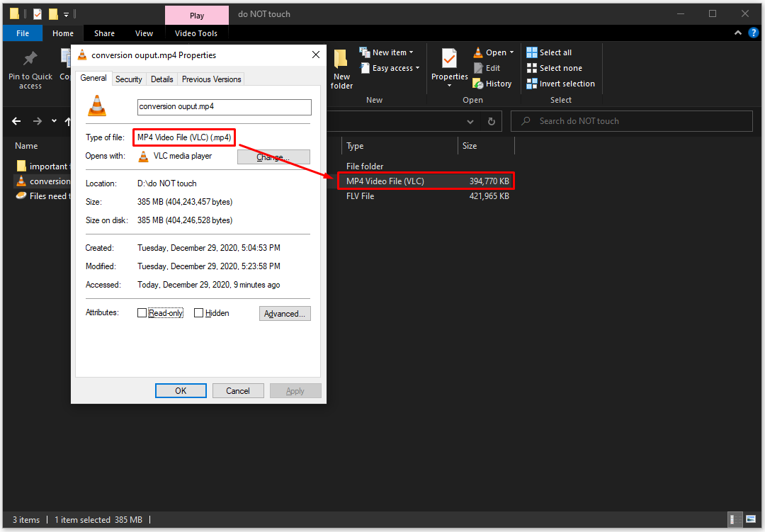
Task: Click the New folder icon in ribbon
Action: click(341, 59)
